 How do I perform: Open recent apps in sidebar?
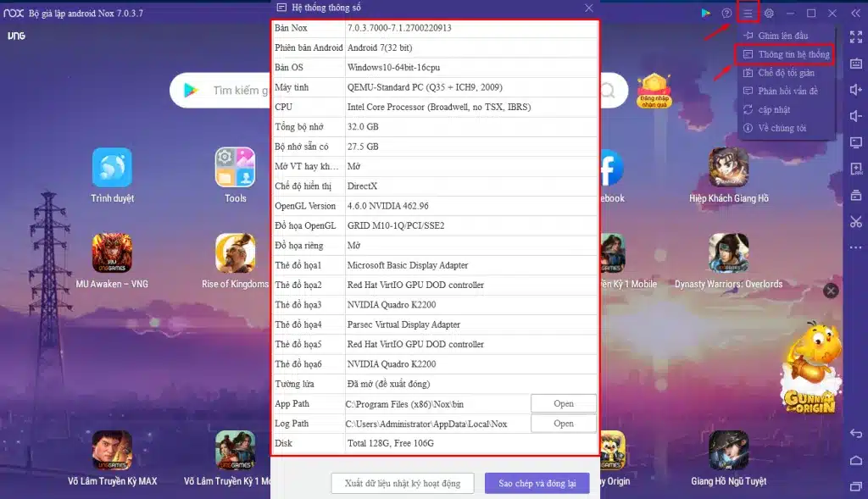tap(856, 486)
